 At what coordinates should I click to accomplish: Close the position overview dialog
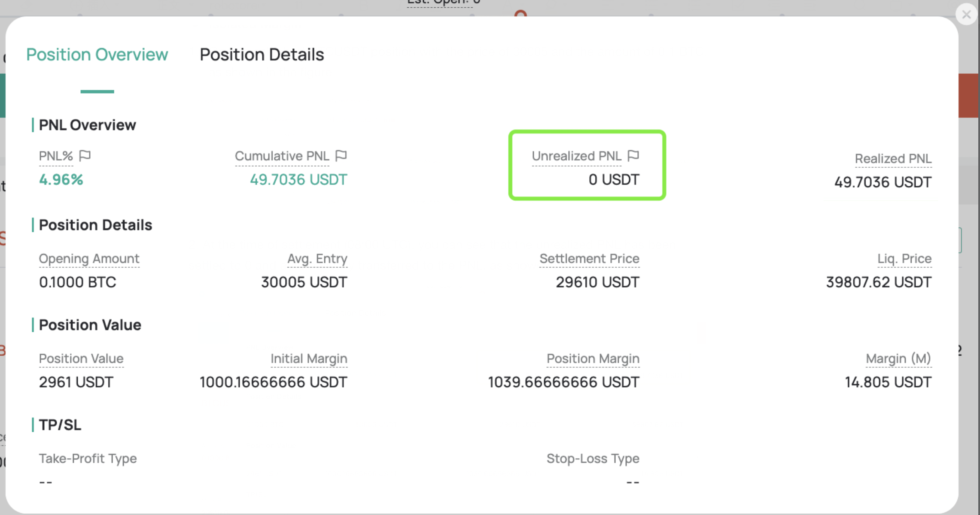pyautogui.click(x=966, y=15)
